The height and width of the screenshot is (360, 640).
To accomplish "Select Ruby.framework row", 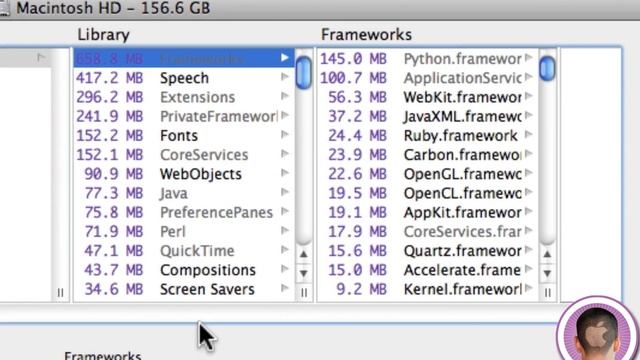I will (x=428, y=136).
